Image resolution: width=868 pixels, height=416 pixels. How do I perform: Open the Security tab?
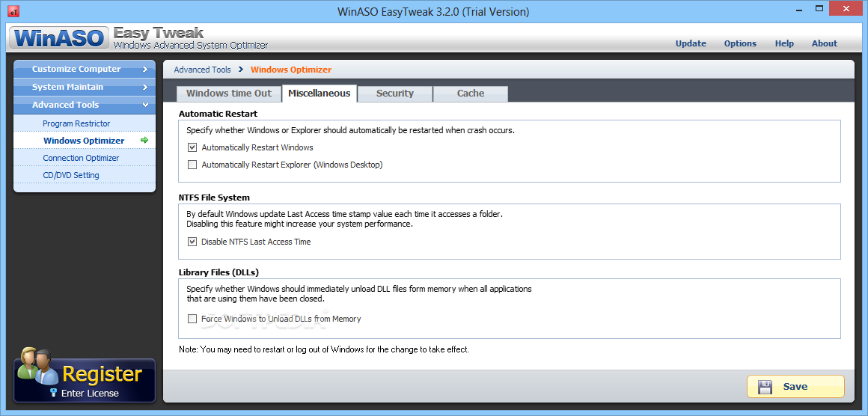coord(394,94)
